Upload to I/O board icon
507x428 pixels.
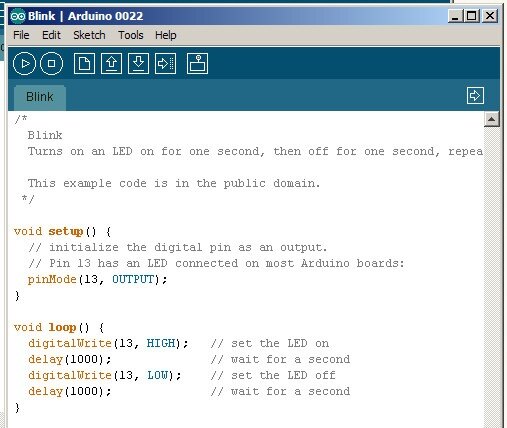tap(166, 63)
